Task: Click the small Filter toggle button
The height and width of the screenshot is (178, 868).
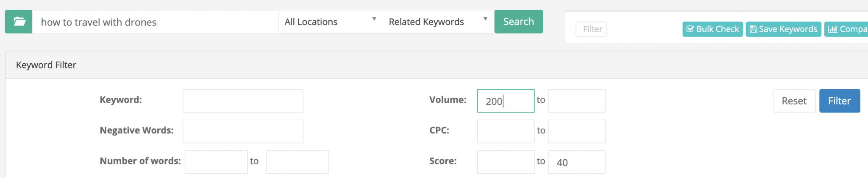Action: click(591, 29)
